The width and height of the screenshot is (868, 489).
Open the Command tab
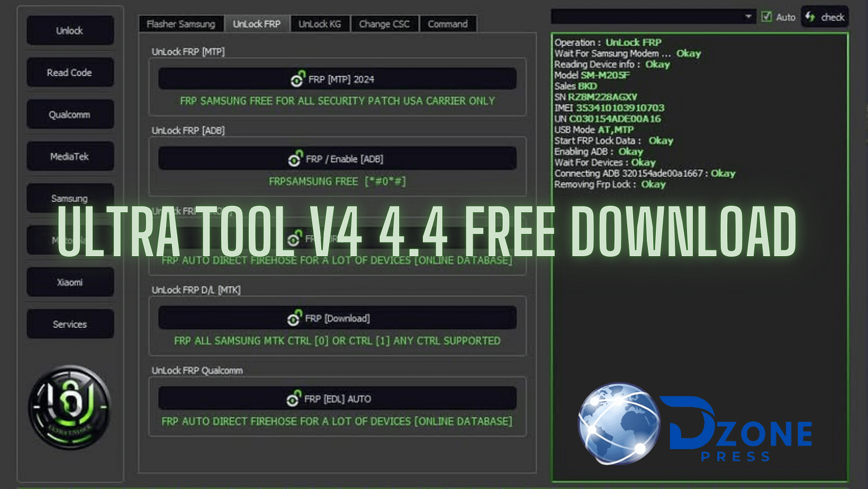(x=447, y=24)
